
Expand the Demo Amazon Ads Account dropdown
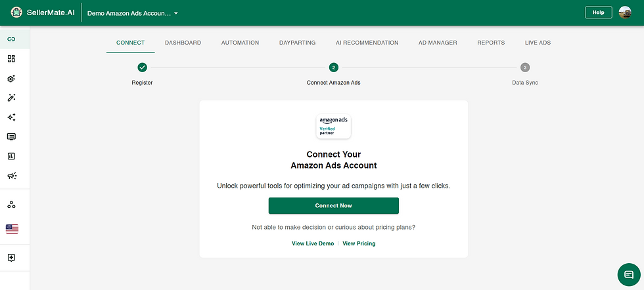click(x=133, y=13)
